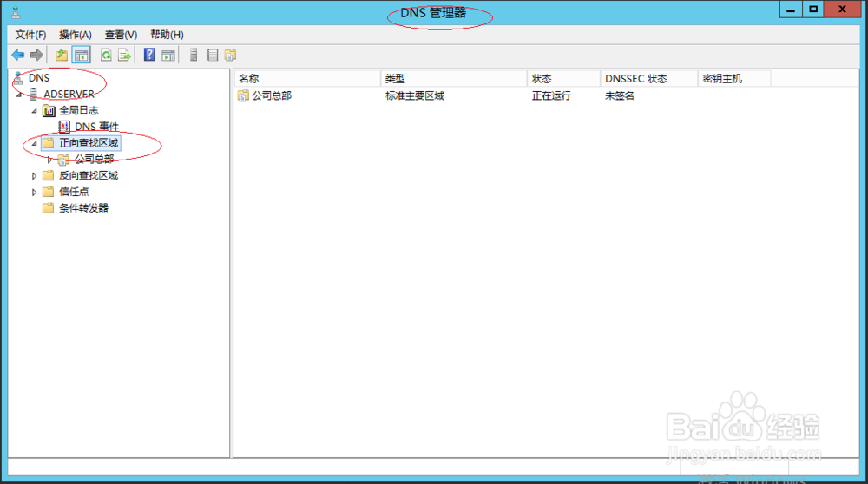Select the 正向查找区域 tree item

coord(89,143)
